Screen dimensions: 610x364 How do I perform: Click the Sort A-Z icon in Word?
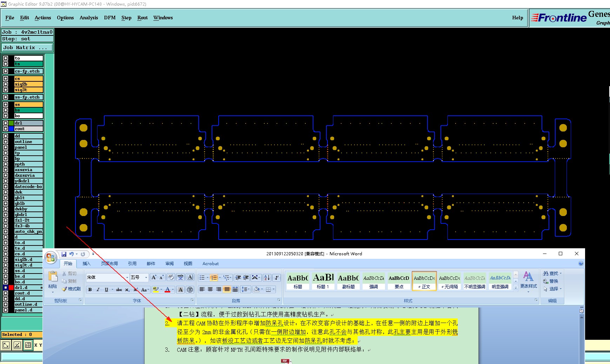click(267, 278)
